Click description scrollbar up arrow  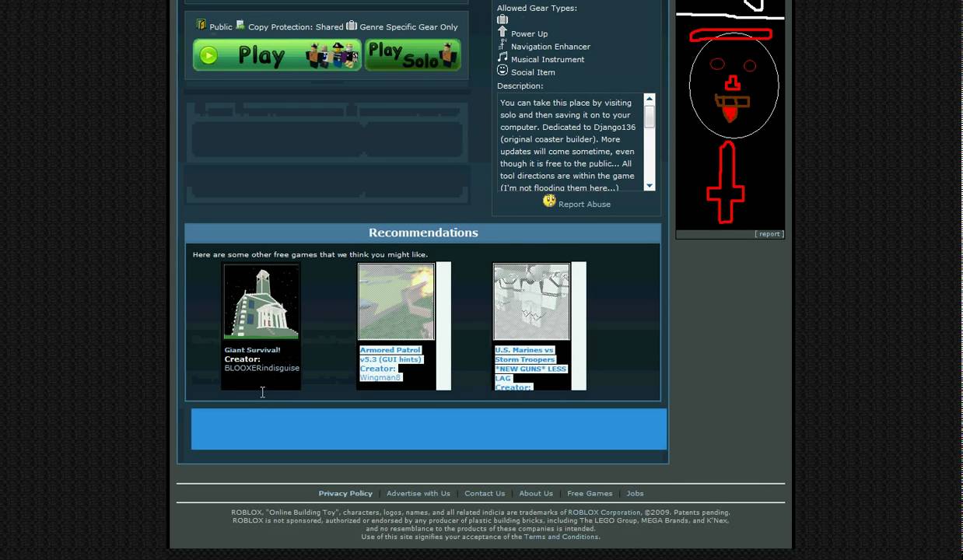pos(650,99)
